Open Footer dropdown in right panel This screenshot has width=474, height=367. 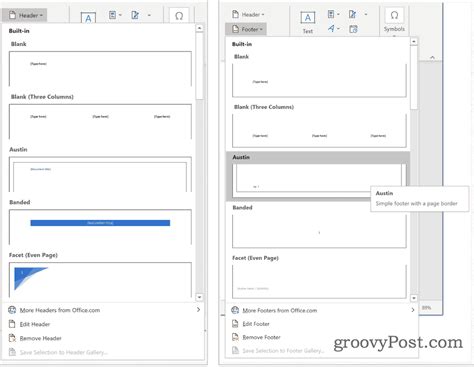click(246, 29)
